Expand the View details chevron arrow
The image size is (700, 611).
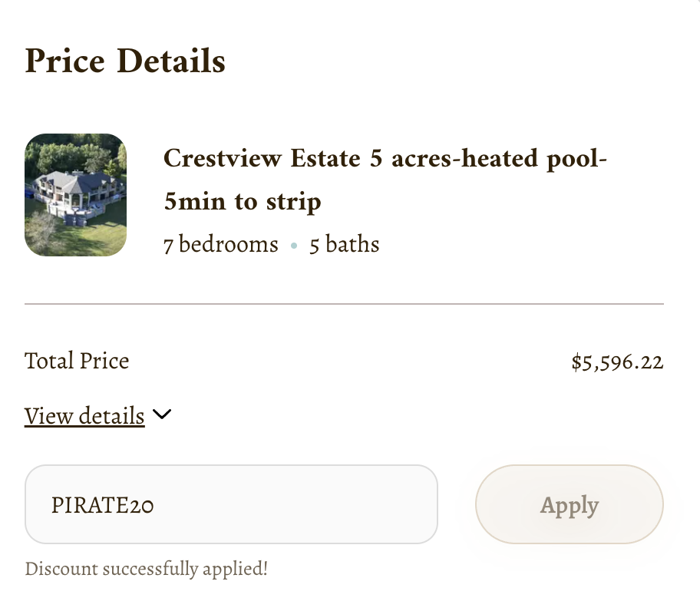[x=162, y=415]
